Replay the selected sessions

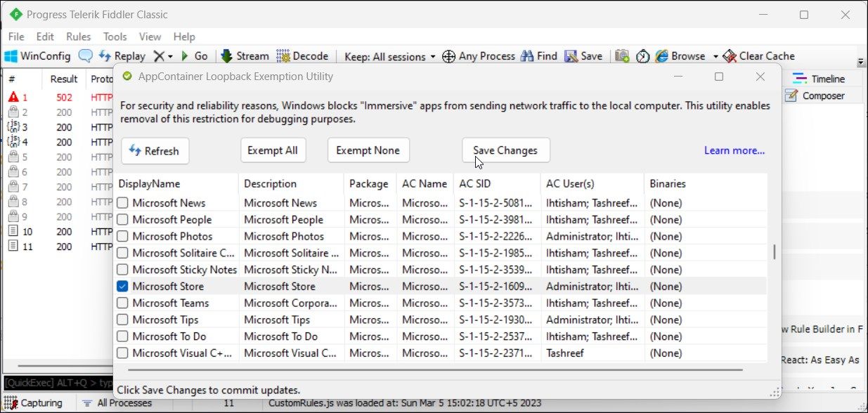(x=122, y=56)
